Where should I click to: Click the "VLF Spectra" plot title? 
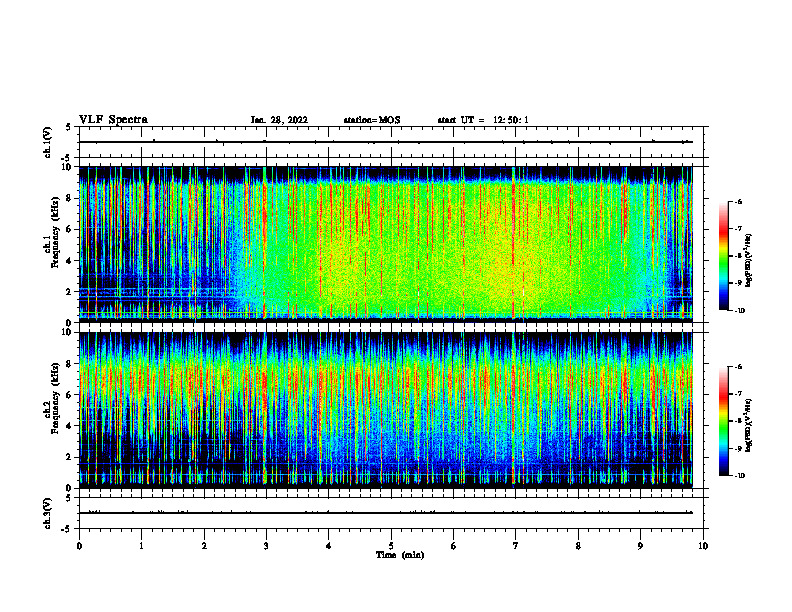(113, 120)
